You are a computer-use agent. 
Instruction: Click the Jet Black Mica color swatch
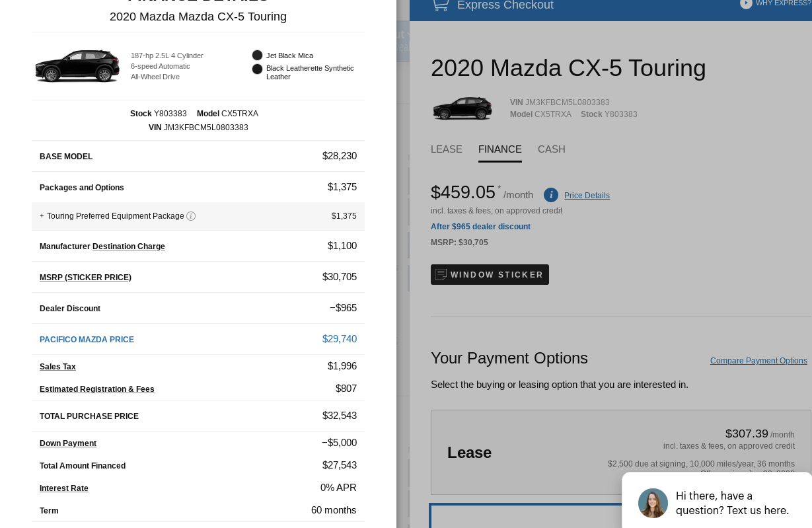(257, 56)
